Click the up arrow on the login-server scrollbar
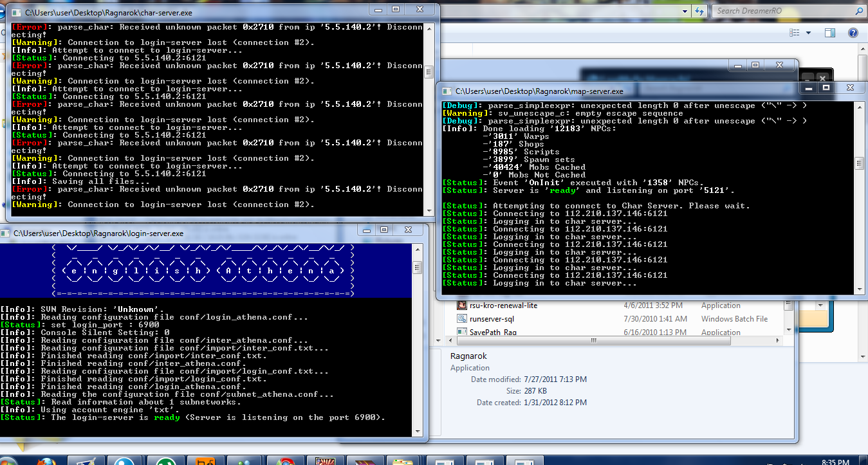Screen dimensions: 868x465 [418, 249]
